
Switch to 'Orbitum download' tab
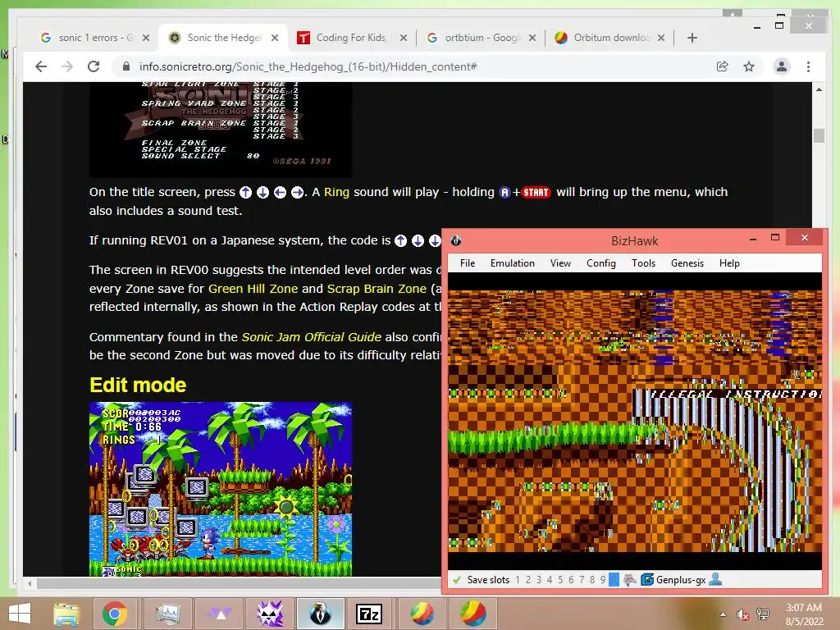coord(608,38)
